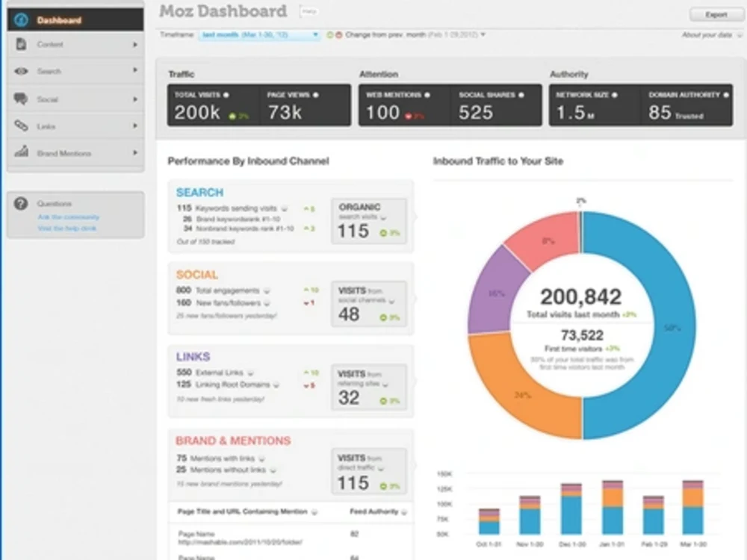The width and height of the screenshot is (747, 560).
Task: Click info dot next to Social Shares
Action: (521, 96)
